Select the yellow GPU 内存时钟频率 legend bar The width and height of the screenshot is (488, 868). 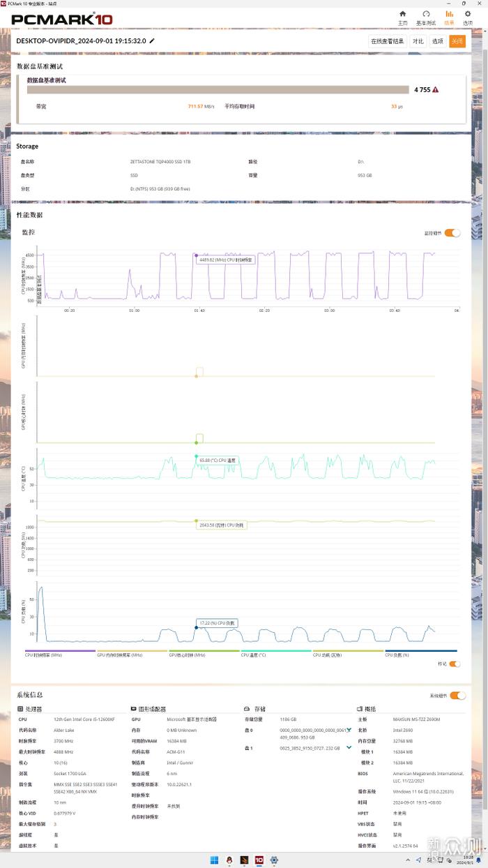132,651
